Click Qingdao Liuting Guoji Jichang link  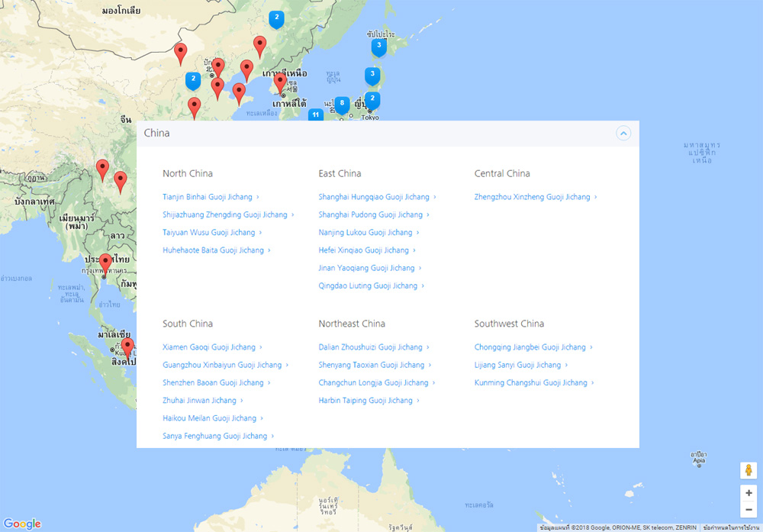coord(369,286)
